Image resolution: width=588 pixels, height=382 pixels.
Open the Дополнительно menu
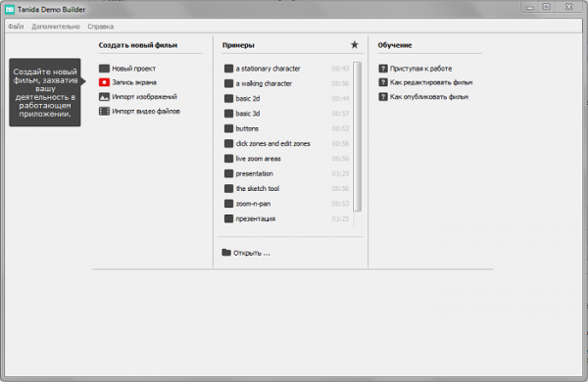click(x=56, y=26)
